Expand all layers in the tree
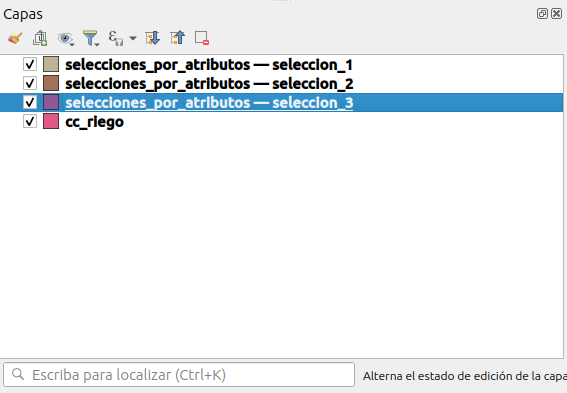This screenshot has width=567, height=393. (152, 38)
